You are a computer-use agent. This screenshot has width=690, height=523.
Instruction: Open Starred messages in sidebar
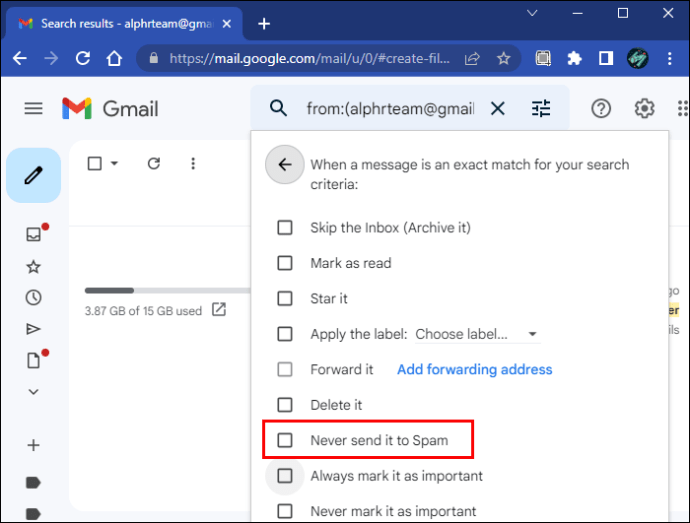coord(33,267)
